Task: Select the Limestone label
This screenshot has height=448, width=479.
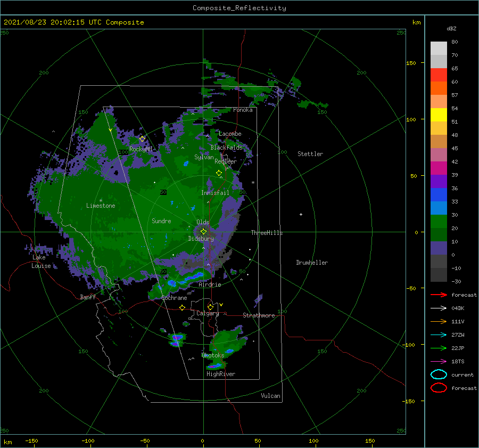Action: pyautogui.click(x=101, y=206)
